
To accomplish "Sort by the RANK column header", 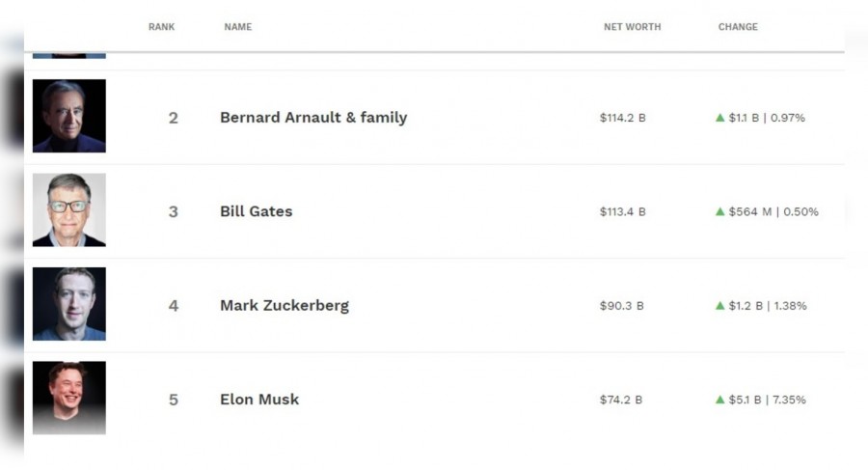I will [161, 27].
